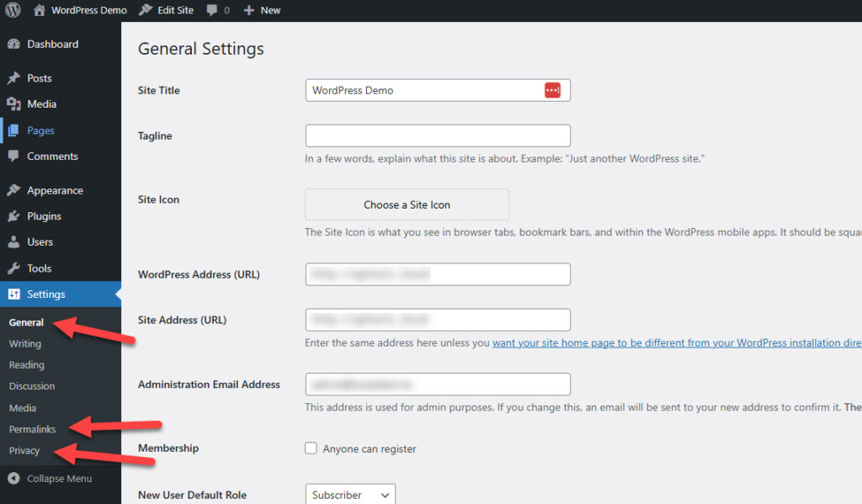Open the New content menu
The width and height of the screenshot is (862, 504).
[x=262, y=10]
